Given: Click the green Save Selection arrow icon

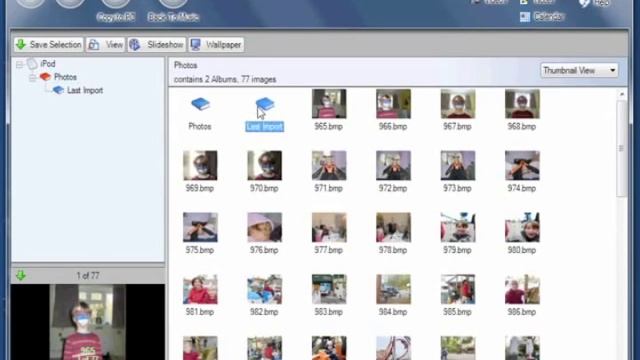Looking at the screenshot, I should [21, 44].
